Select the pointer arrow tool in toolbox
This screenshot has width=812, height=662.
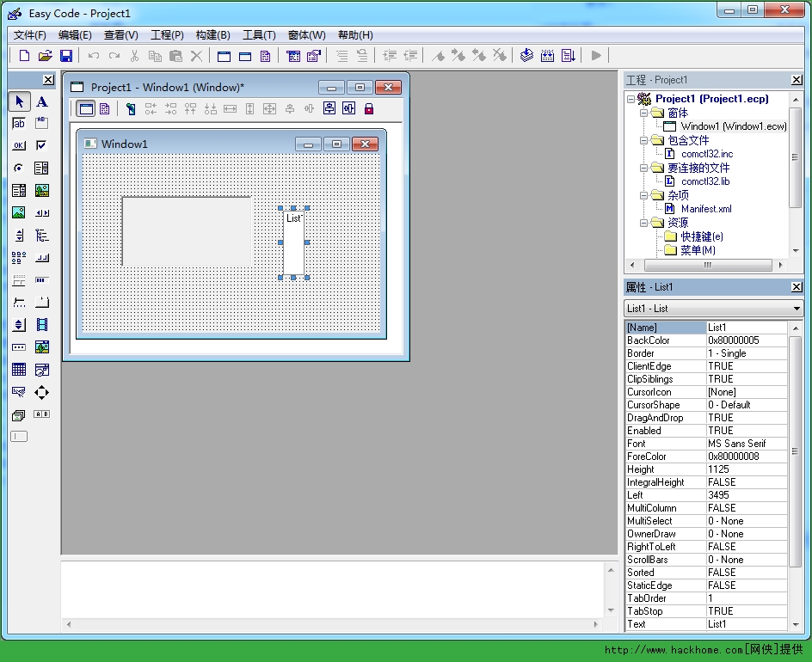coord(19,101)
